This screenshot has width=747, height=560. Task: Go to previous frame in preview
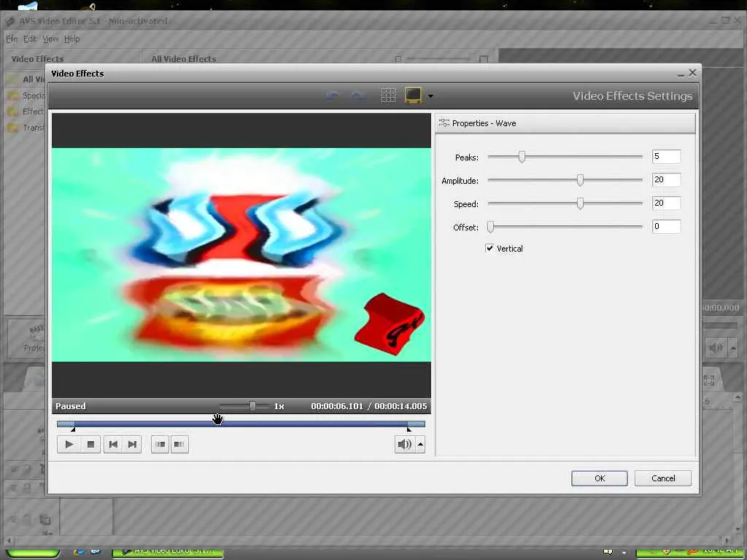[113, 444]
